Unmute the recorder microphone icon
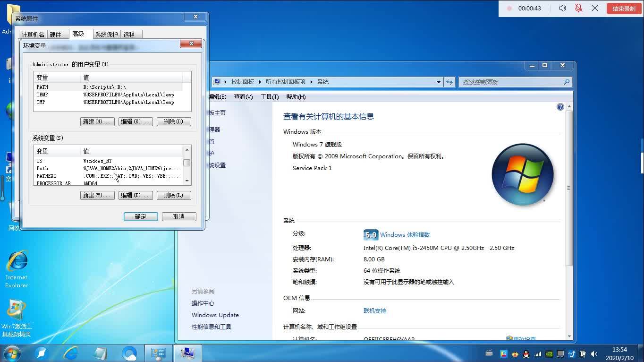Image resolution: width=644 pixels, height=362 pixels. pyautogui.click(x=578, y=8)
